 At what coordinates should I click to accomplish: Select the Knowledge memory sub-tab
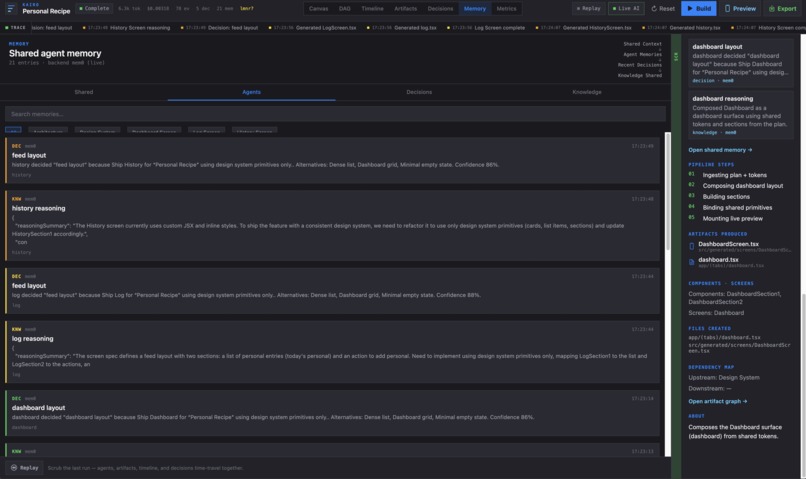pos(587,92)
